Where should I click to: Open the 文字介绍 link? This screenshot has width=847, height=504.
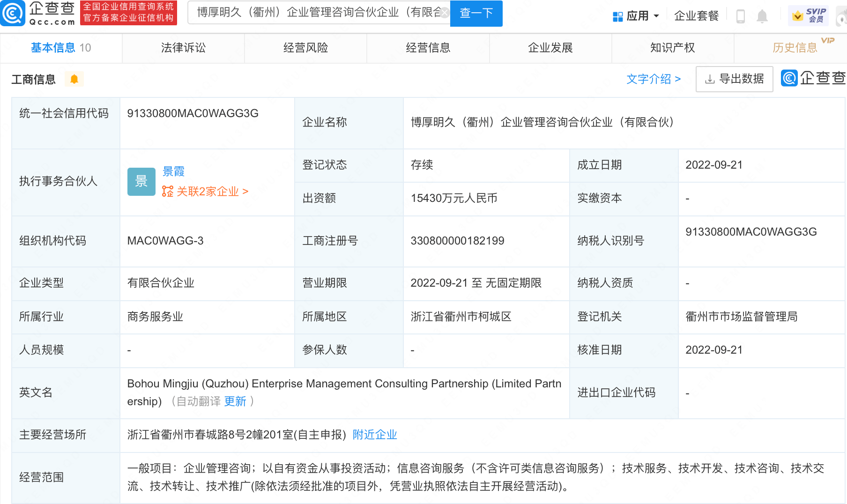point(654,79)
